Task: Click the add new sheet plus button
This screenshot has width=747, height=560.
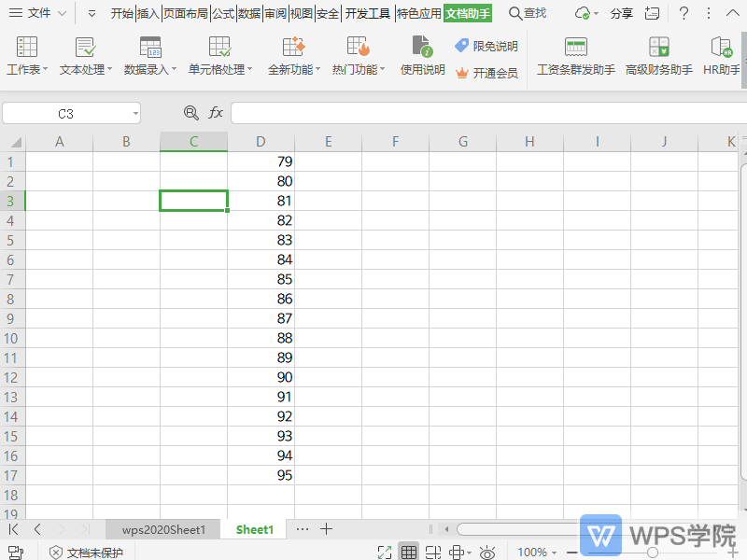Action: pyautogui.click(x=325, y=528)
